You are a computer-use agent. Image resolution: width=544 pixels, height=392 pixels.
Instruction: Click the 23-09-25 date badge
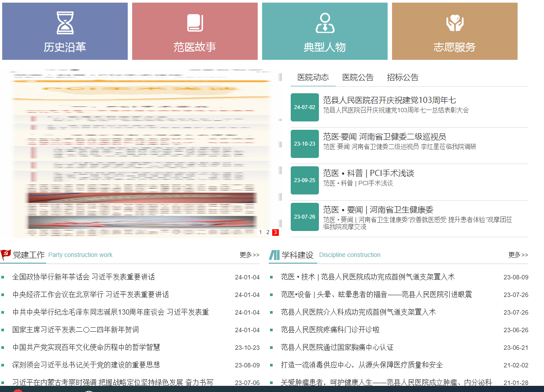305,180
